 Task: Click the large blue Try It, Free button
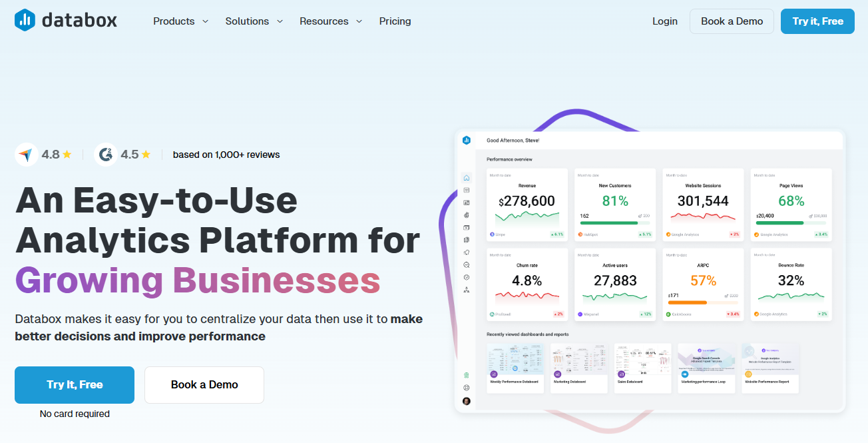(75, 385)
